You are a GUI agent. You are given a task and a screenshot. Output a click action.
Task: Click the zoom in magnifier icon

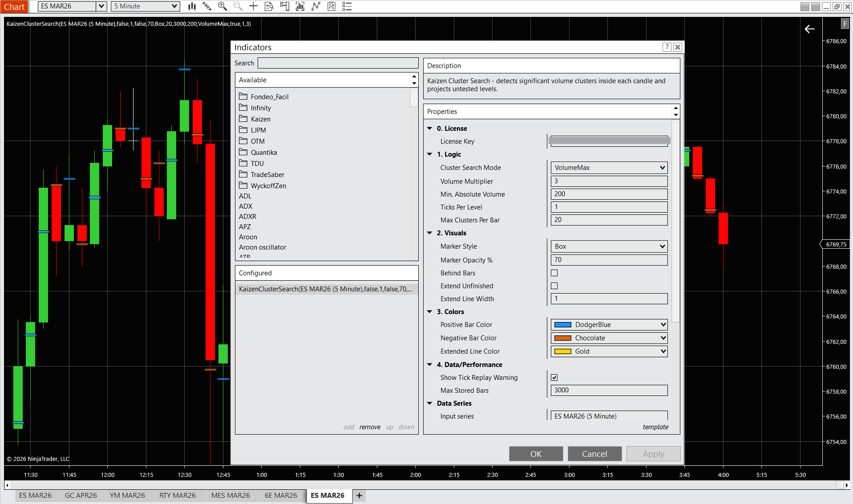point(222,6)
